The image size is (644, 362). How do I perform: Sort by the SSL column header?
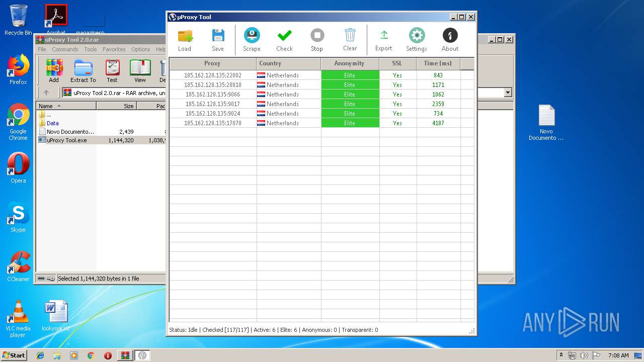pos(398,63)
